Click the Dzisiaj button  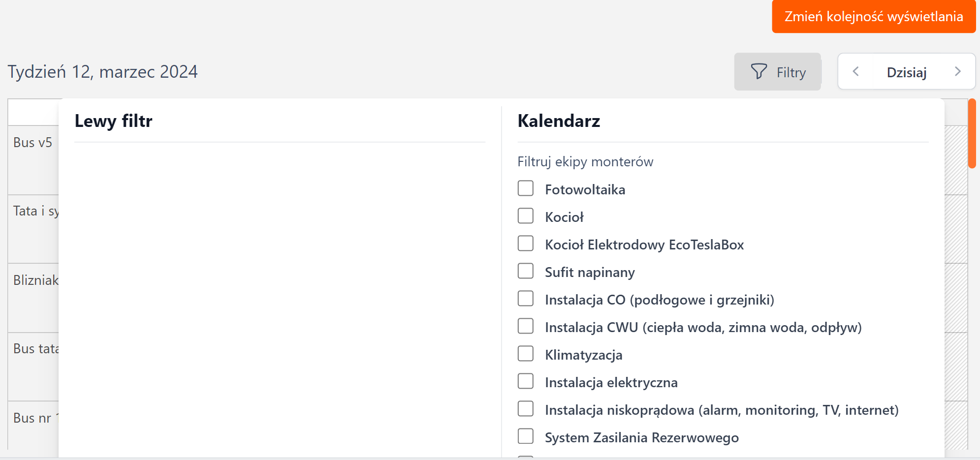click(906, 72)
